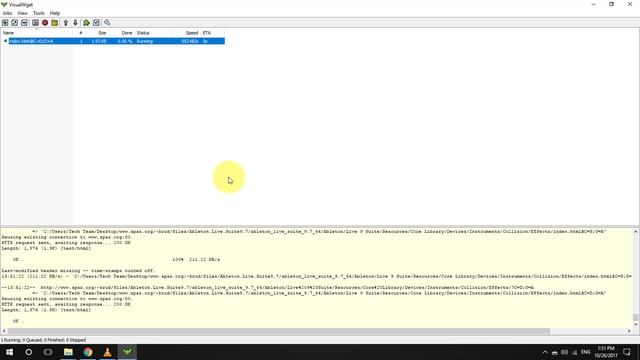Screen dimensions: 640x360
Task: Click the status bar text '1 Running; 0 Queued'
Action: click(22, 340)
